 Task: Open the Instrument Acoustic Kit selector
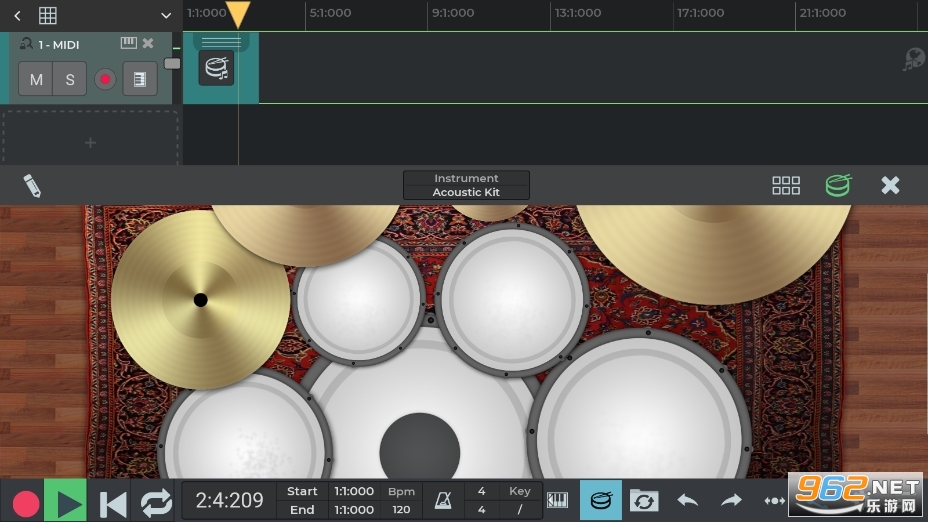(466, 185)
